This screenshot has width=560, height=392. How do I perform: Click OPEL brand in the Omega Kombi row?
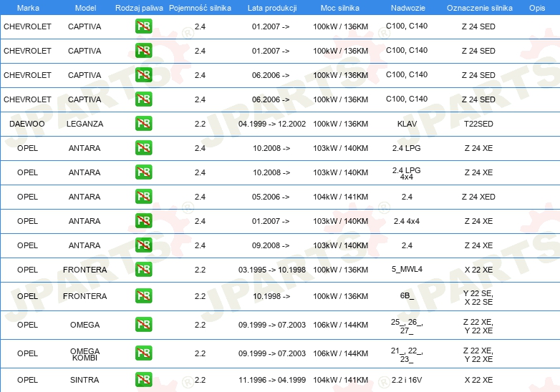click(27, 353)
